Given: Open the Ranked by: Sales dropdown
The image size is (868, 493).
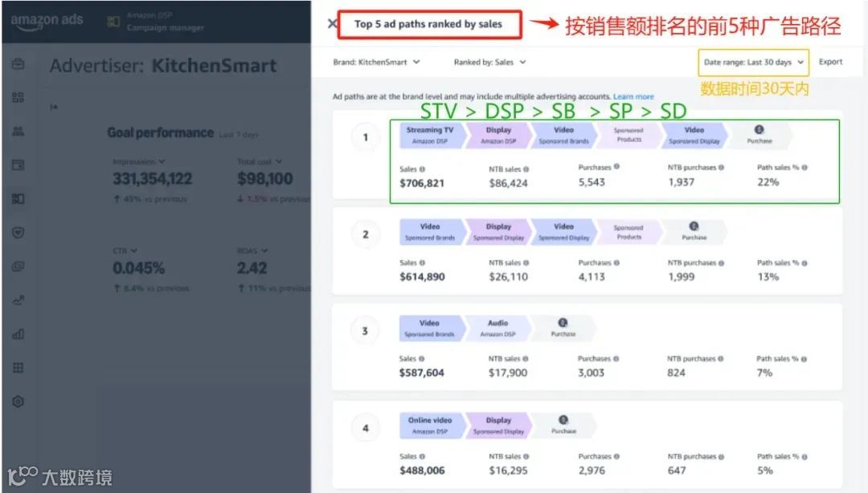Looking at the screenshot, I should point(490,62).
